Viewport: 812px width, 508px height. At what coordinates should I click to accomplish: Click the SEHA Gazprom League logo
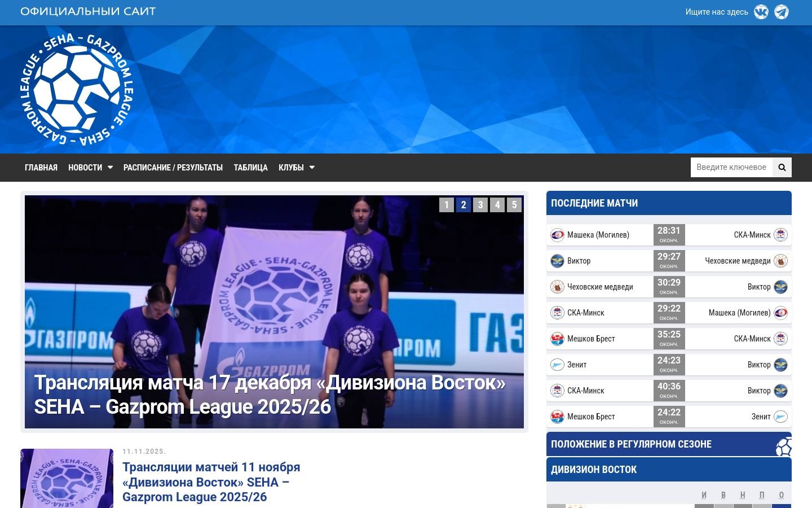77,89
